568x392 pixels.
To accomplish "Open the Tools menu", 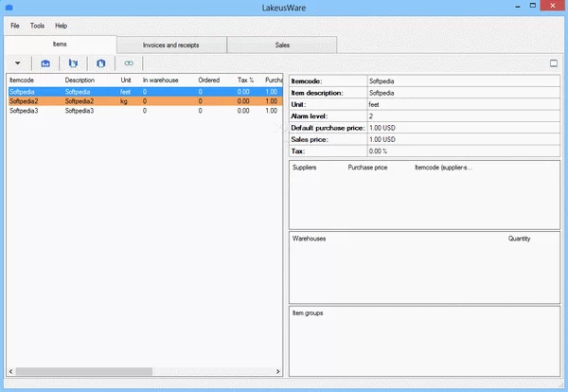I will point(37,26).
